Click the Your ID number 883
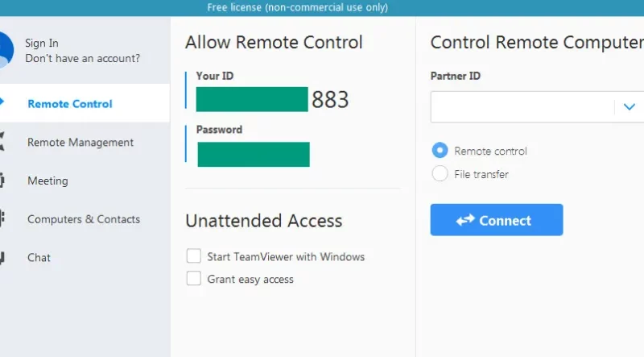 tap(330, 100)
